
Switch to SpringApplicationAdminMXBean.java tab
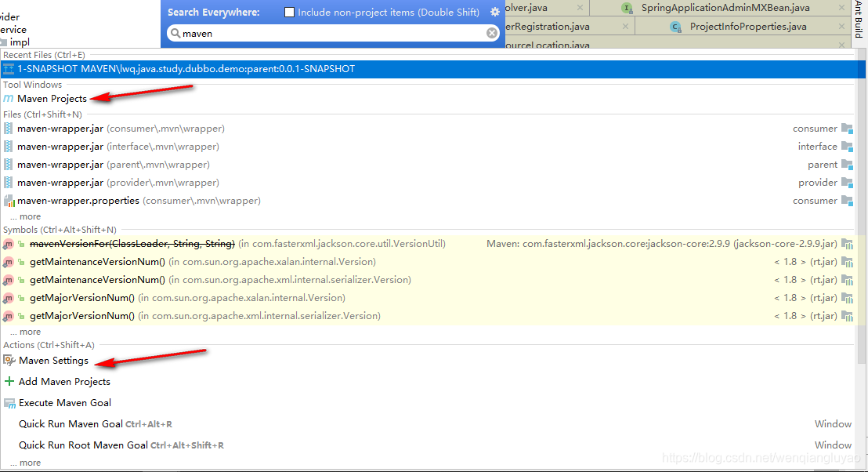pyautogui.click(x=725, y=8)
